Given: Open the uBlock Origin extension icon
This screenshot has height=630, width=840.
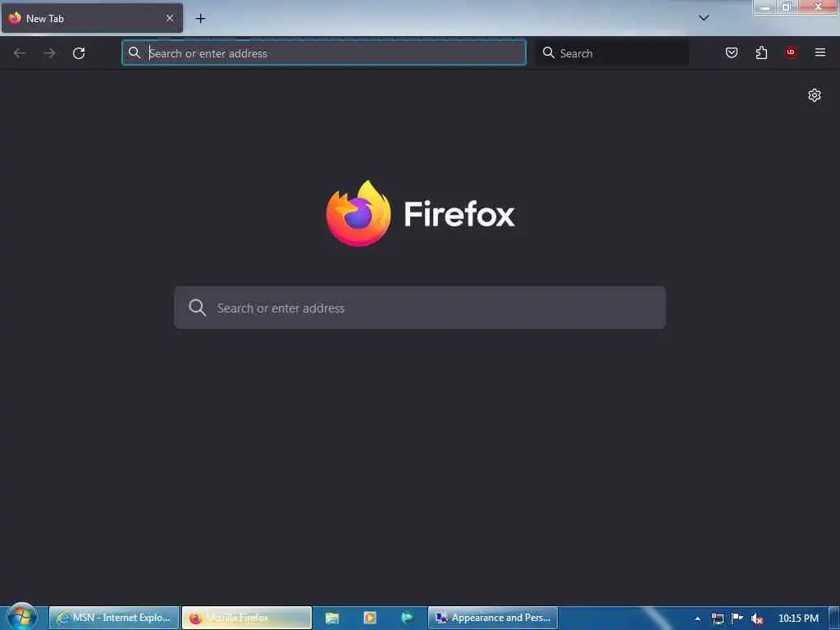Looking at the screenshot, I should pos(791,52).
